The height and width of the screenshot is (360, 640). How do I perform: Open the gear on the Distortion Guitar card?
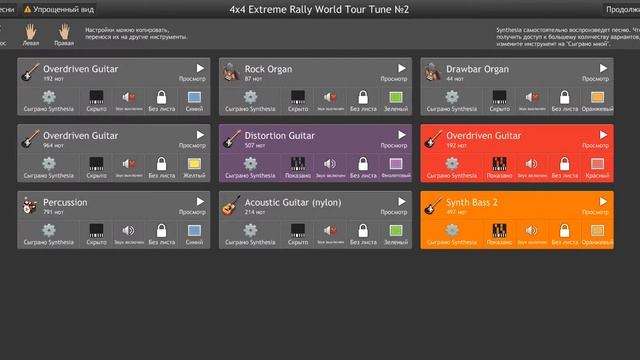point(250,164)
